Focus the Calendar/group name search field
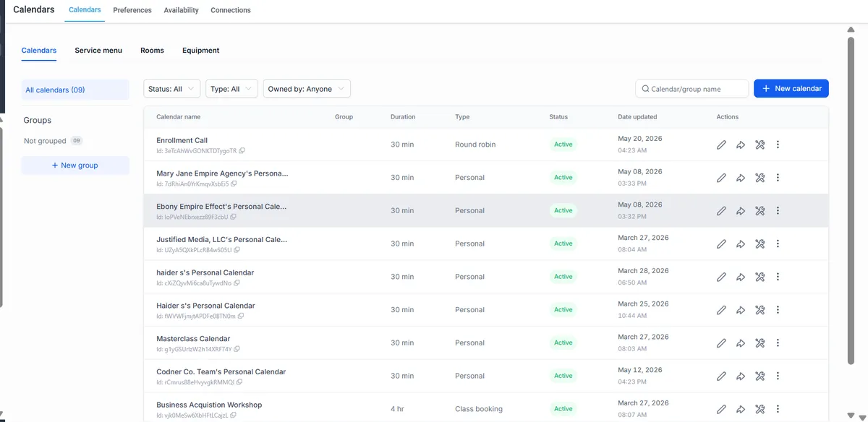868x422 pixels. [692, 89]
